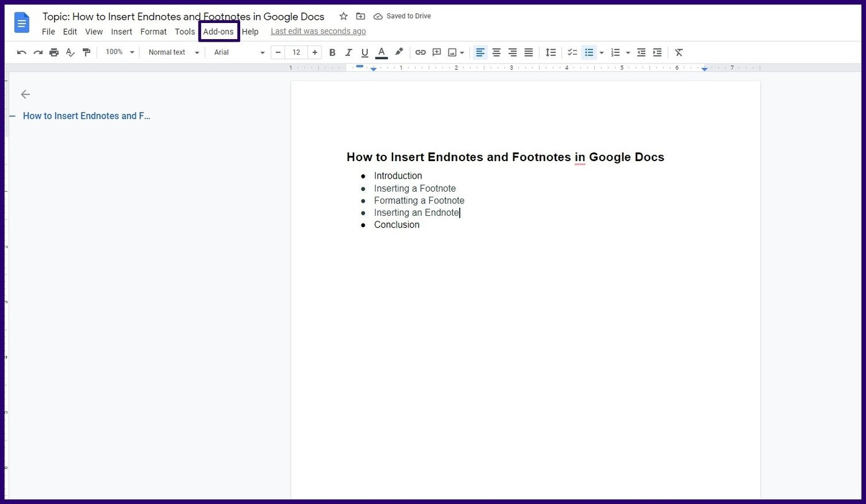Close the outline with back arrow
This screenshot has height=504, width=866.
coord(25,94)
